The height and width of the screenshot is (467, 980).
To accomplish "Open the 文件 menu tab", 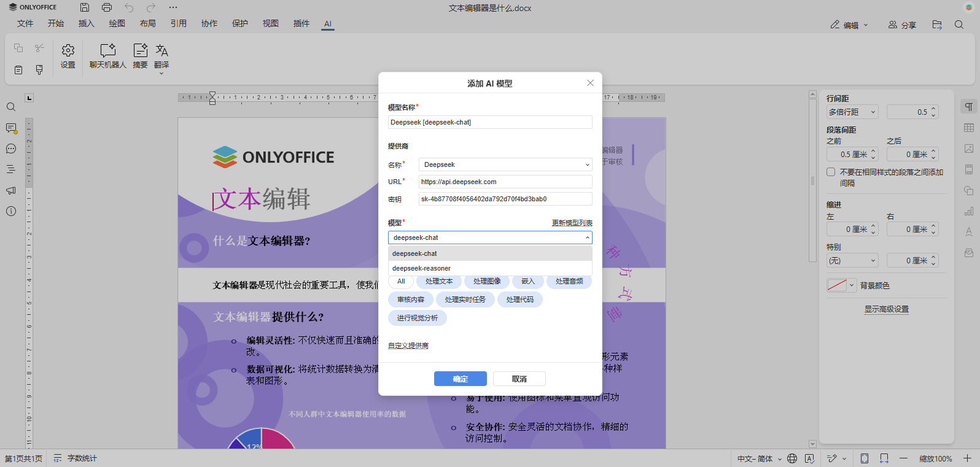I will (x=25, y=23).
